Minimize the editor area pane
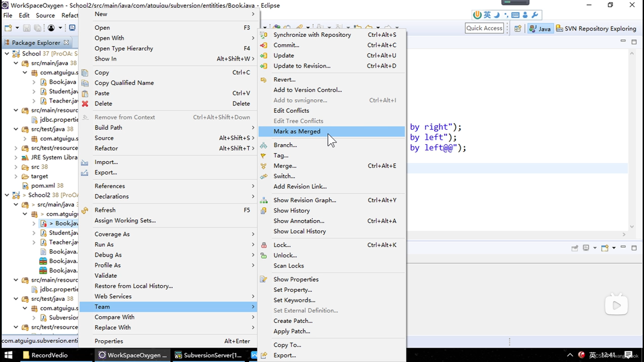 (x=623, y=41)
